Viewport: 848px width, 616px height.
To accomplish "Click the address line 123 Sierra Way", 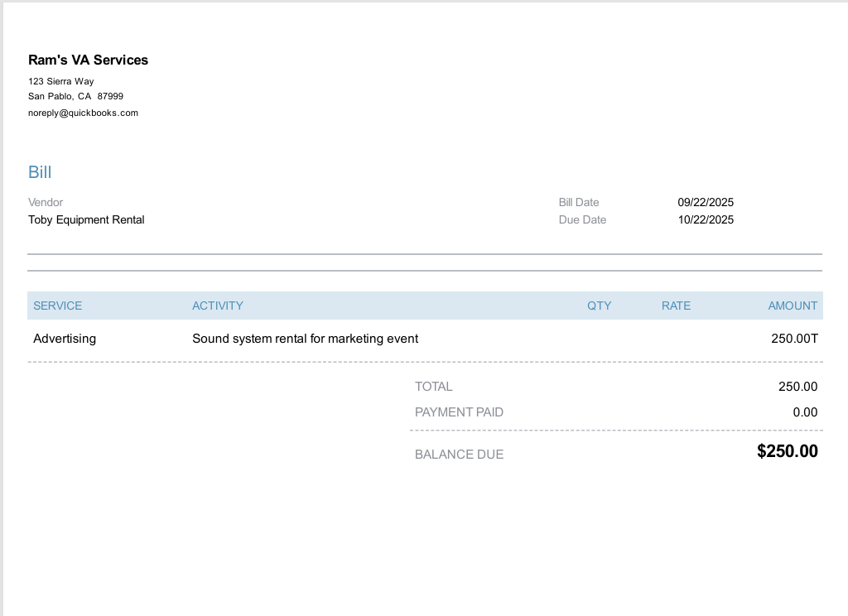I will click(x=61, y=81).
